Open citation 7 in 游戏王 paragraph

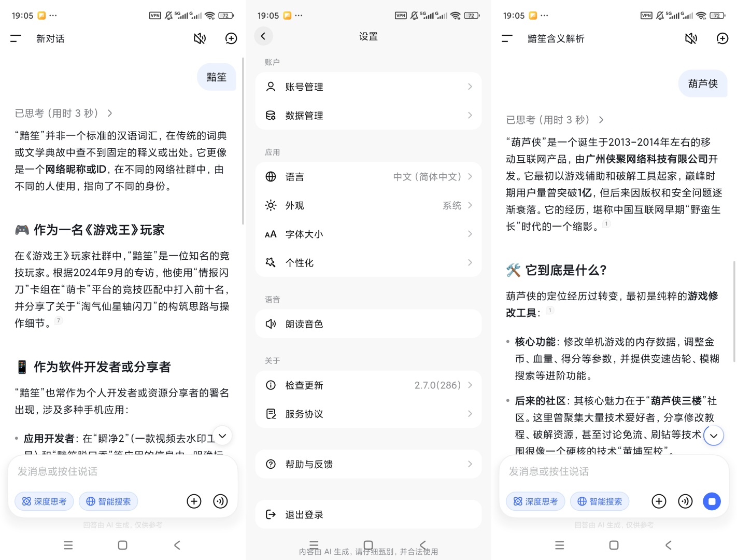[x=59, y=320]
